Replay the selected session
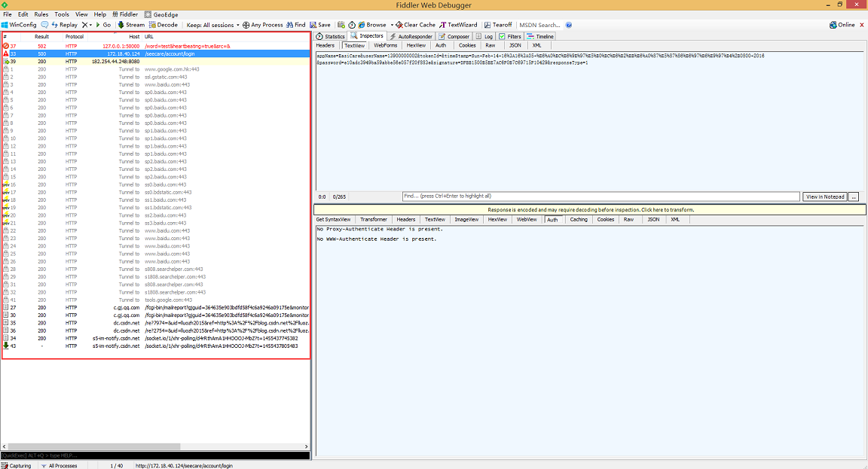This screenshot has width=868, height=469. 64,25
